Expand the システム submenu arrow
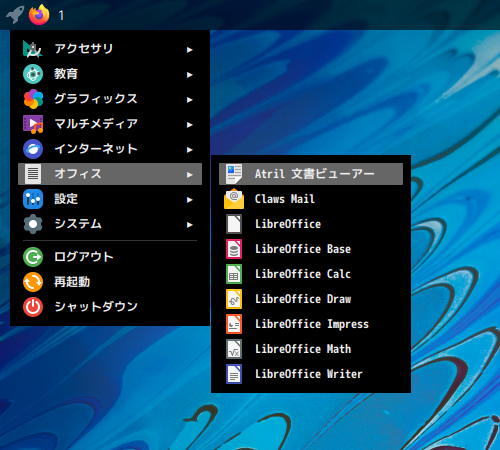Image resolution: width=500 pixels, height=450 pixels. click(x=190, y=225)
